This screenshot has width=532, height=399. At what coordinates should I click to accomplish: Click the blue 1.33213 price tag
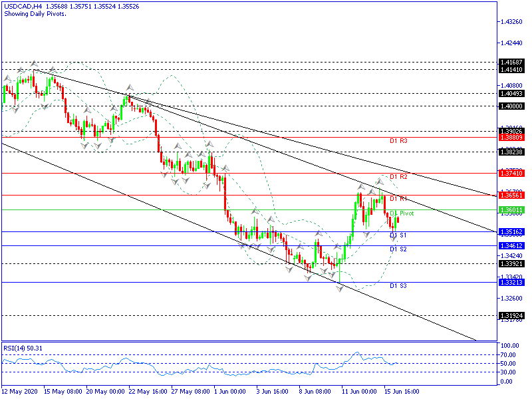510,282
